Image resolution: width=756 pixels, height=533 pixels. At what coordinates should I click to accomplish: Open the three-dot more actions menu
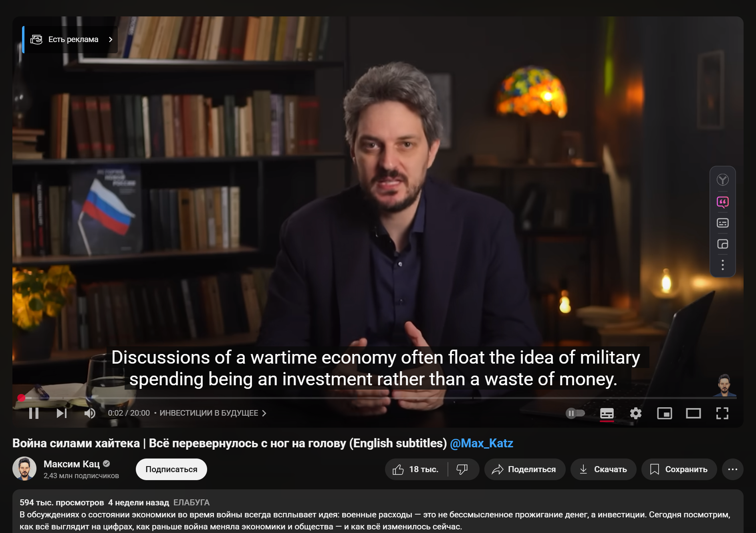(733, 469)
